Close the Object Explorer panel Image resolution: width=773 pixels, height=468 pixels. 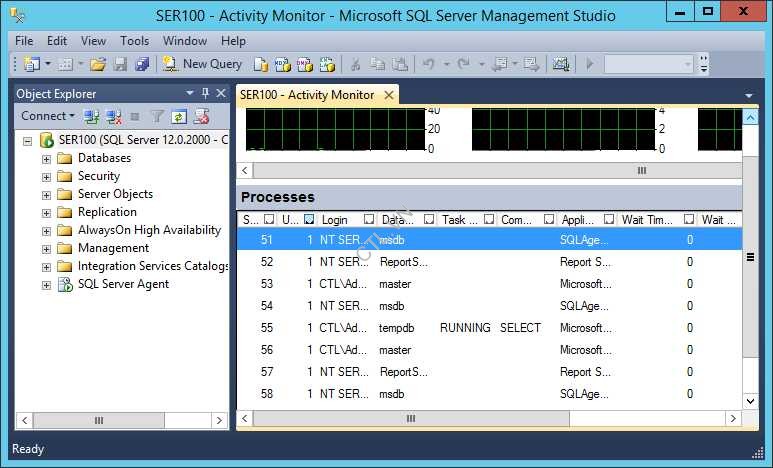(x=221, y=93)
